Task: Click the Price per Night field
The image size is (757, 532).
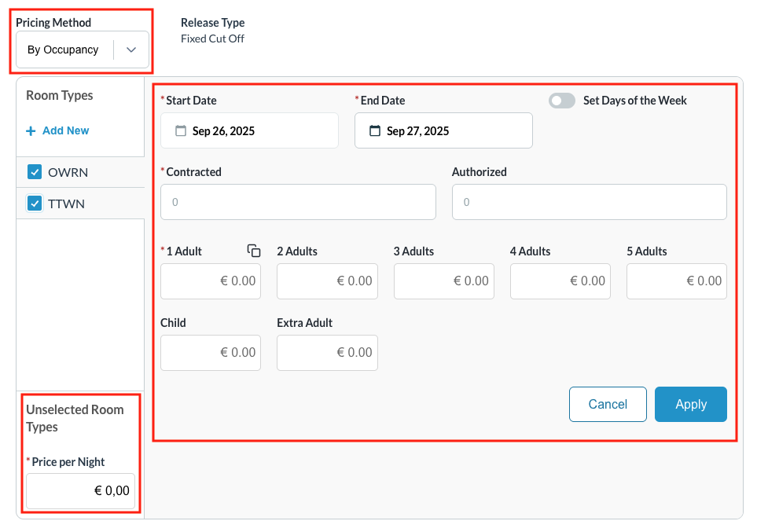Action: (x=80, y=491)
